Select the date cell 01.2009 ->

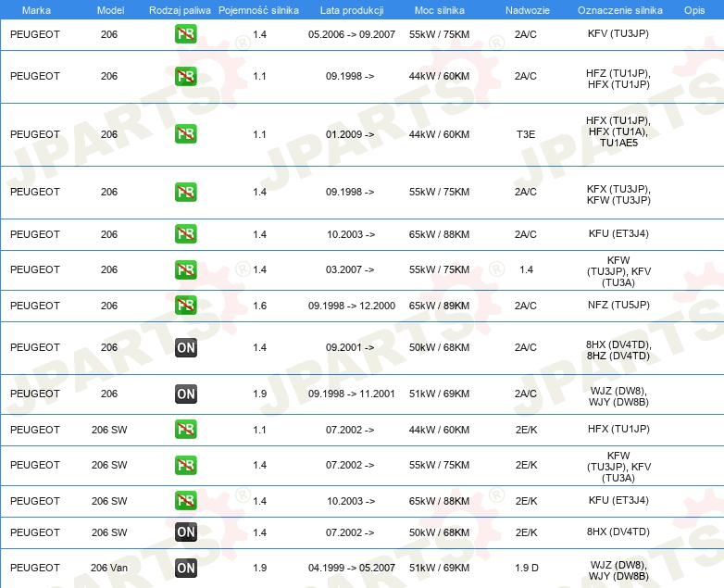pos(350,134)
